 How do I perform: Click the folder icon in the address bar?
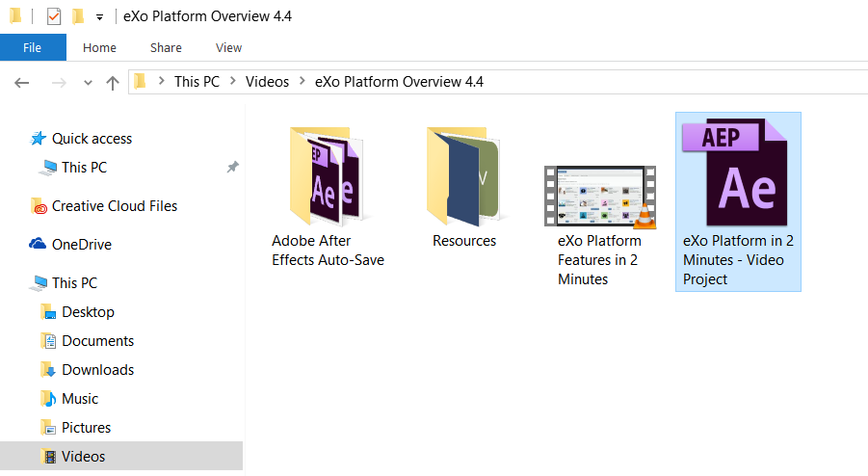(140, 81)
